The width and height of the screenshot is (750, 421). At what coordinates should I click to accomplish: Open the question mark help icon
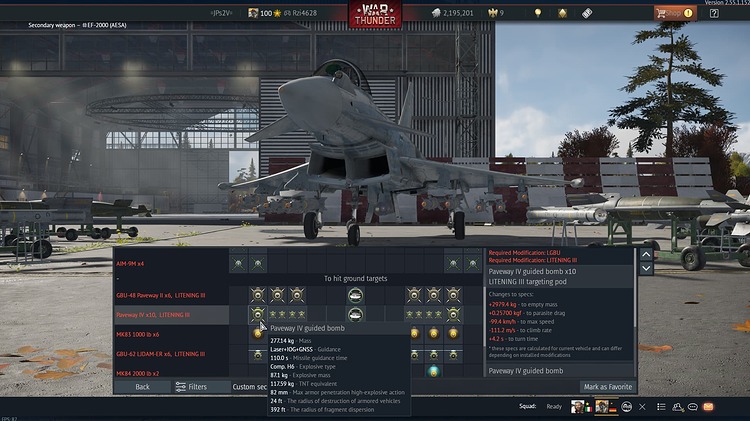click(714, 13)
